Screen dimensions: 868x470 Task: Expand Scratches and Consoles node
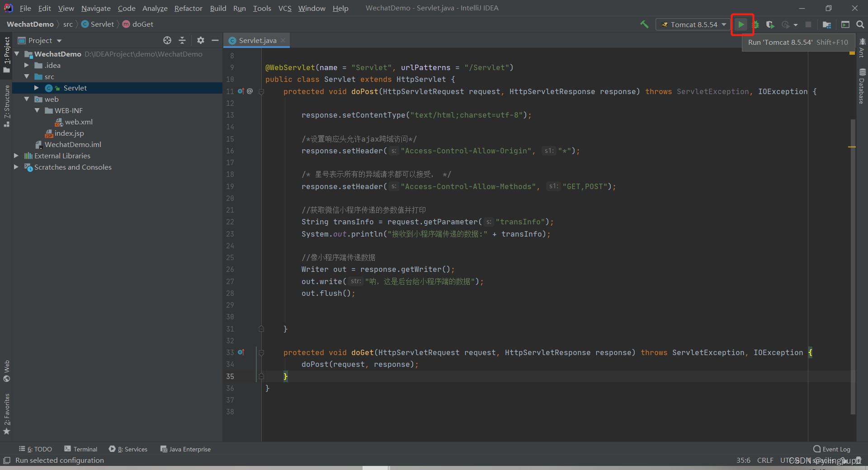[16, 167]
